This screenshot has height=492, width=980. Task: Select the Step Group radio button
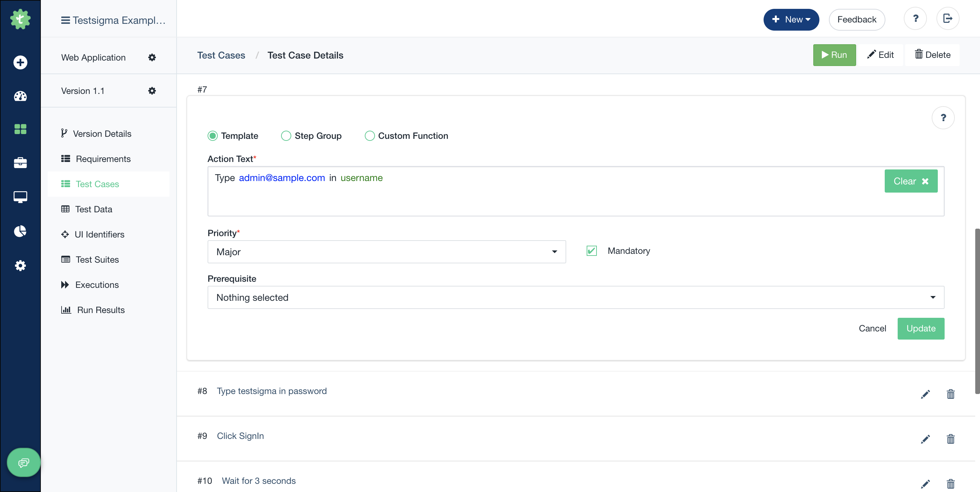point(286,136)
